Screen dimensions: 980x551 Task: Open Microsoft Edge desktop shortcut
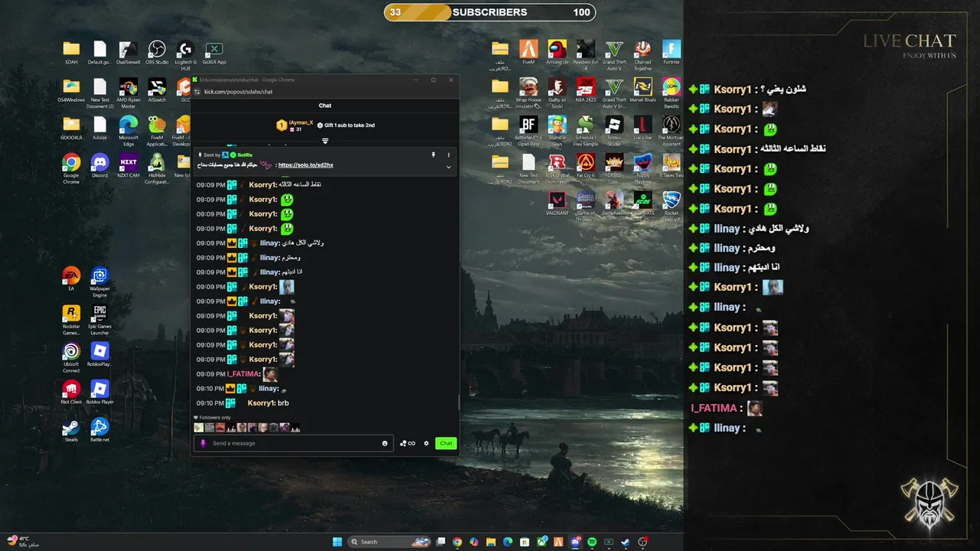tap(129, 131)
